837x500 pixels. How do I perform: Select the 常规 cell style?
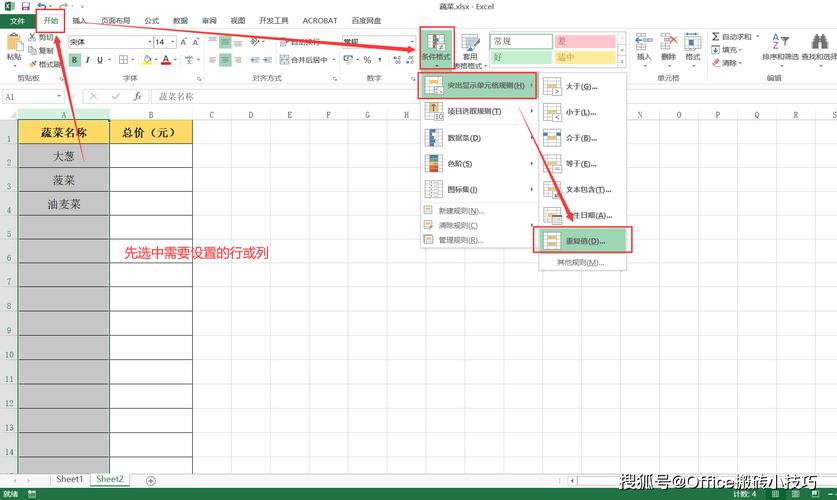[x=521, y=41]
